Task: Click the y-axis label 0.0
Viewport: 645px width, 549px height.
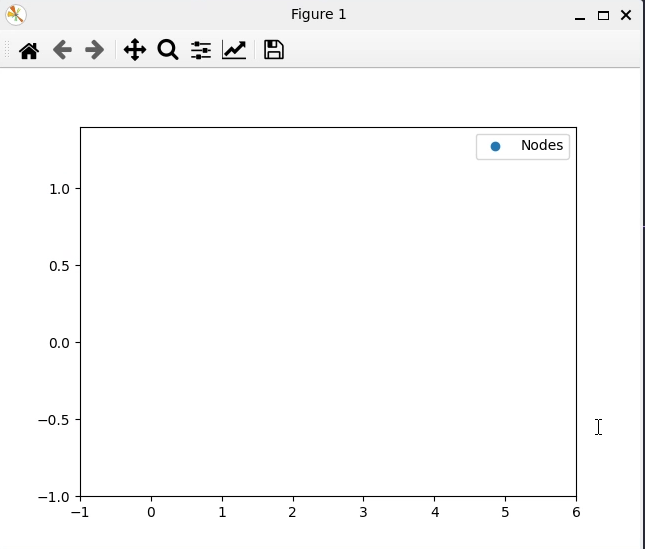Action: (59, 343)
